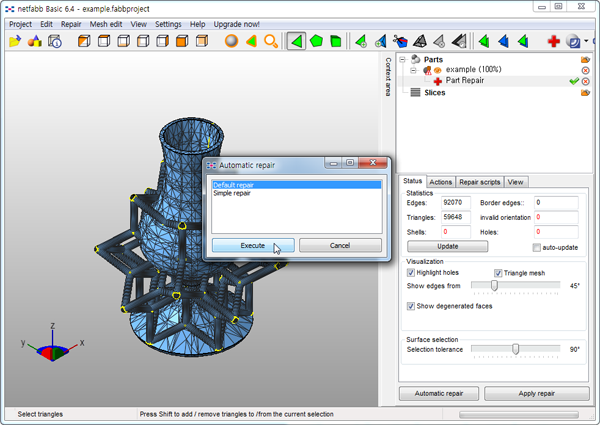This screenshot has width=600, height=425.
Task: Select the last cube view icon
Action: (x=201, y=41)
